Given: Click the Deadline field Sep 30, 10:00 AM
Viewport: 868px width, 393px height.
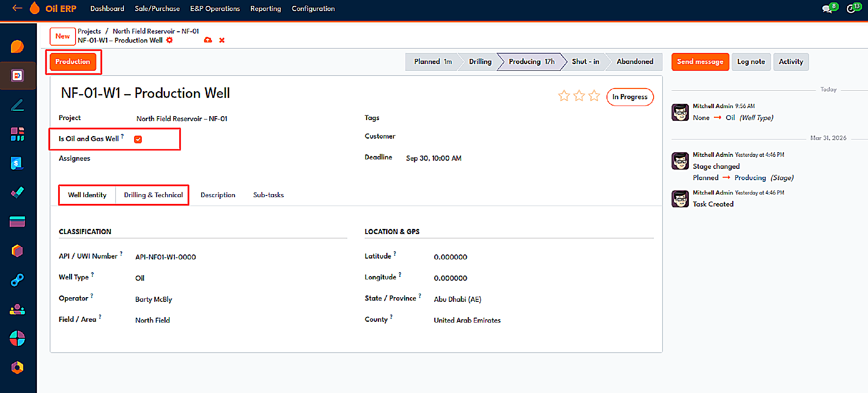Looking at the screenshot, I should coord(434,158).
